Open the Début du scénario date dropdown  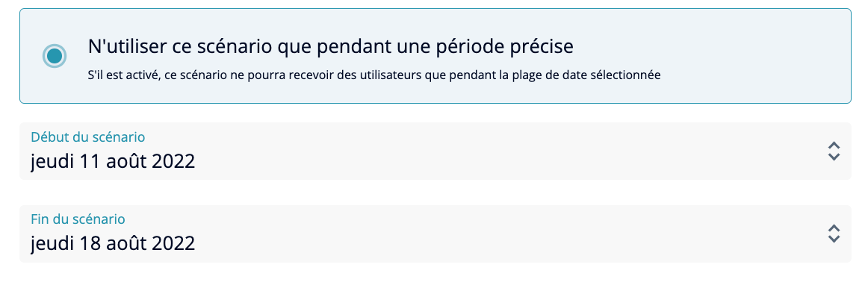(435, 151)
